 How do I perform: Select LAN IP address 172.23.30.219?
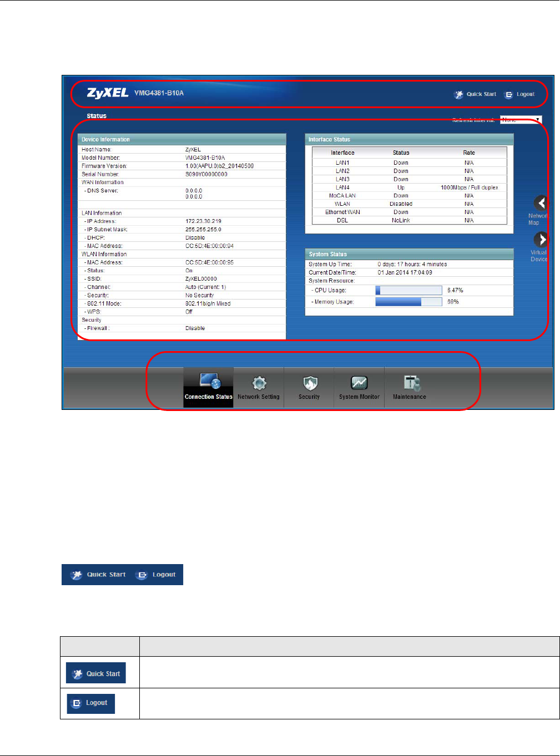(203, 221)
